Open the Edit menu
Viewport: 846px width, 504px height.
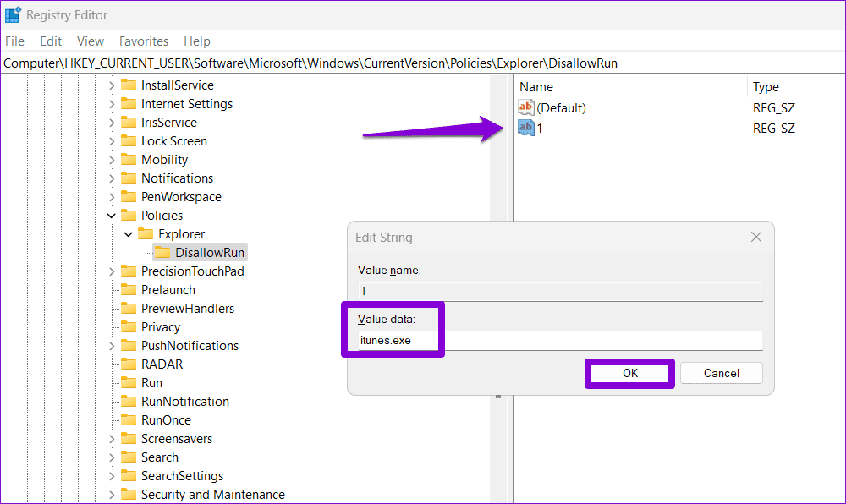[50, 41]
